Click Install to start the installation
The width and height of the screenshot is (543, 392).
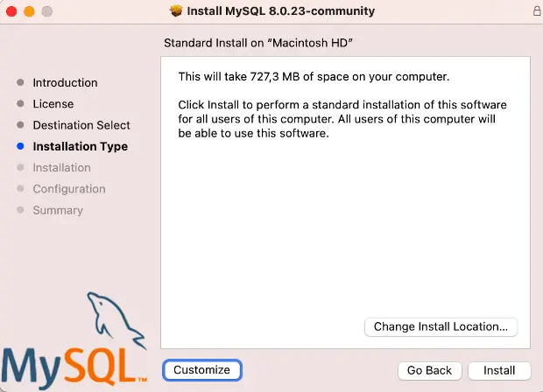click(499, 370)
